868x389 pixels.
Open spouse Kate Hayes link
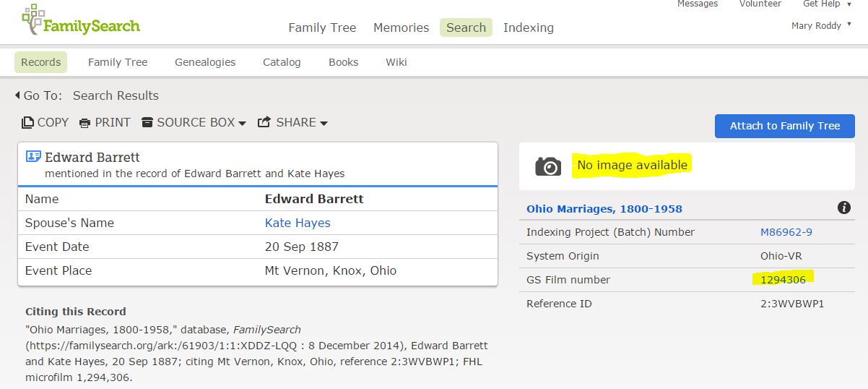coord(298,223)
